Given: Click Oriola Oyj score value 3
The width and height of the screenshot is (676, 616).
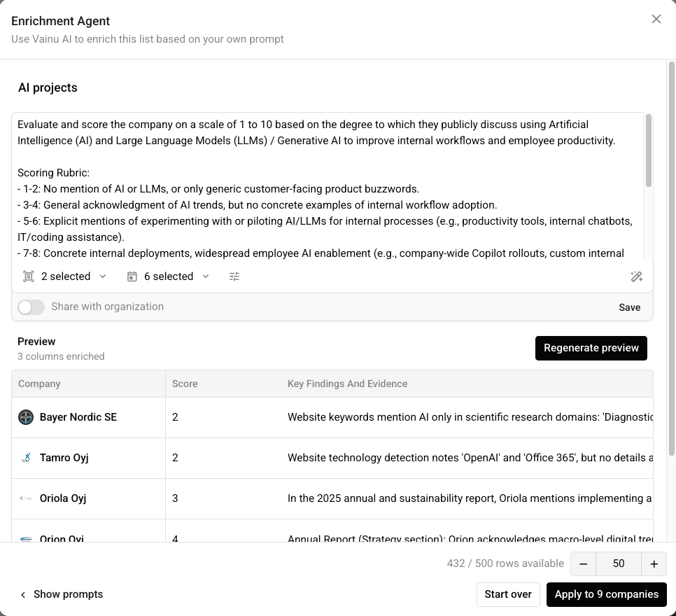Looking at the screenshot, I should (x=175, y=498).
